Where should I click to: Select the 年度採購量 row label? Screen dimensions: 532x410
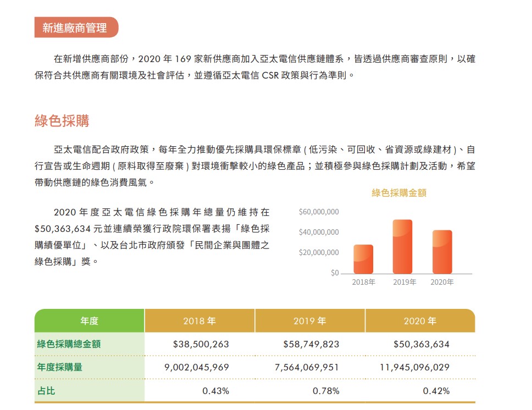[x=60, y=367]
